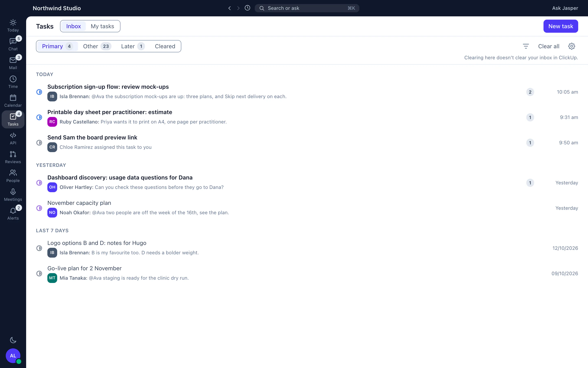Select the Later inbox tab

pos(133,46)
